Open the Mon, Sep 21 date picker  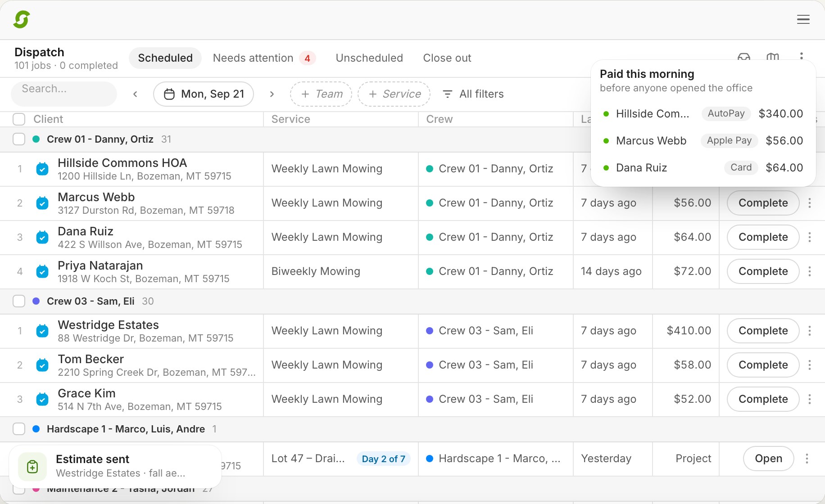tap(204, 94)
